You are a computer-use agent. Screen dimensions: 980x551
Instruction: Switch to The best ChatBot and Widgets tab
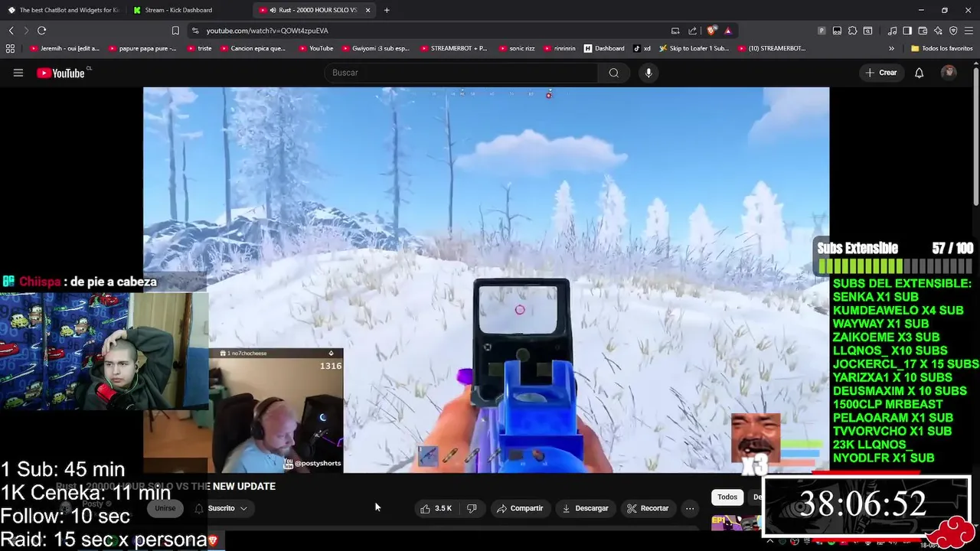coord(64,10)
